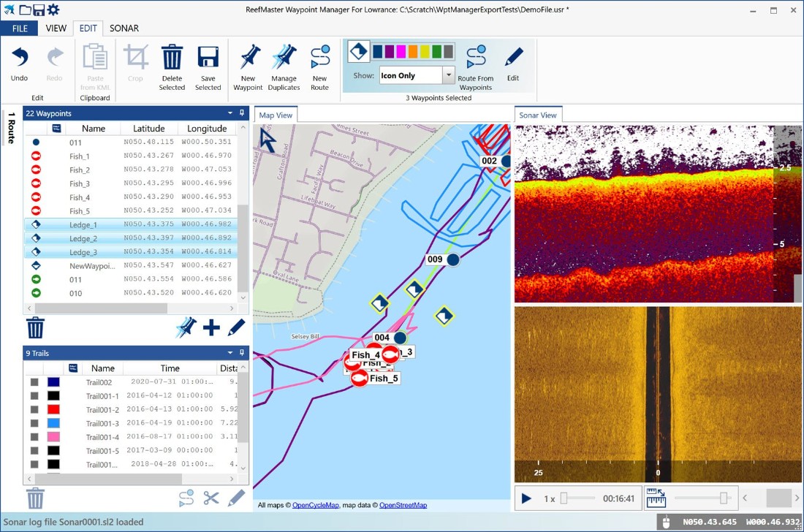
Task: Switch to the SONAR ribbon tab
Action: point(124,28)
